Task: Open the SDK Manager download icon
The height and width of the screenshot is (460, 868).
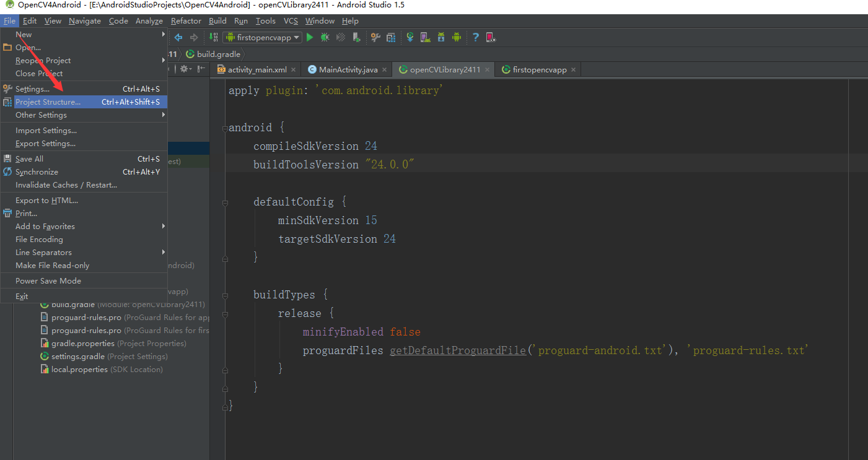Action: (441, 37)
